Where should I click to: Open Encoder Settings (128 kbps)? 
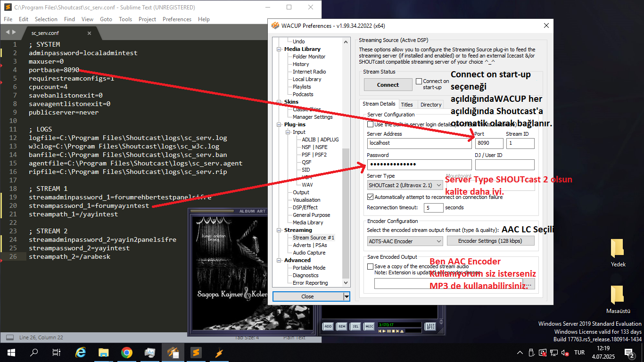coord(491,241)
